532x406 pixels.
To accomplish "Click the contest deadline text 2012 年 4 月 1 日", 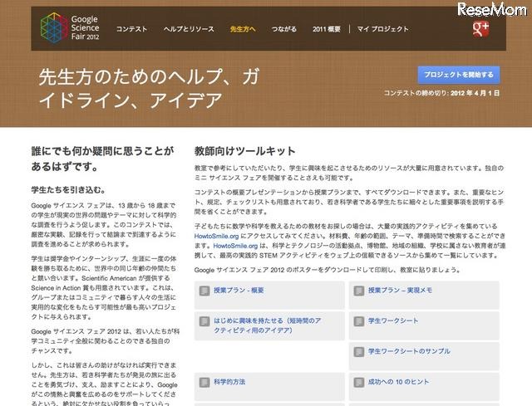I will tap(475, 93).
